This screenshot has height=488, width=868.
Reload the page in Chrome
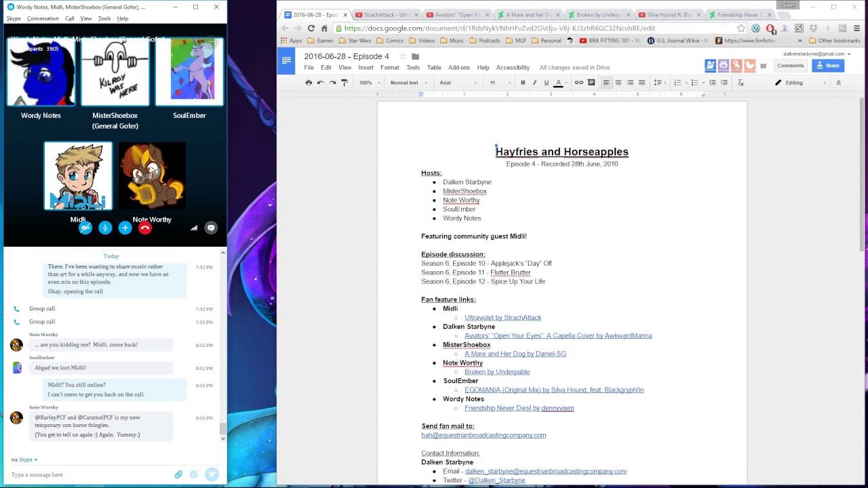pyautogui.click(x=311, y=28)
